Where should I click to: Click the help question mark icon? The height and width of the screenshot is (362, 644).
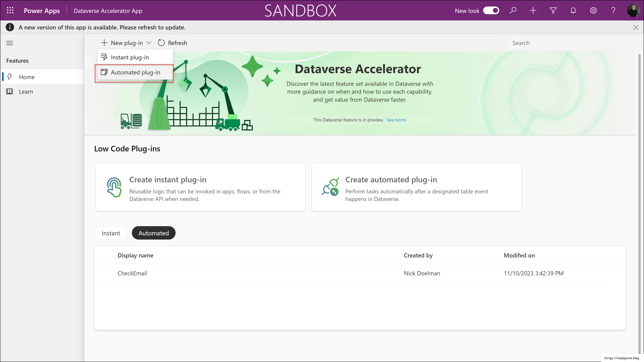point(613,10)
